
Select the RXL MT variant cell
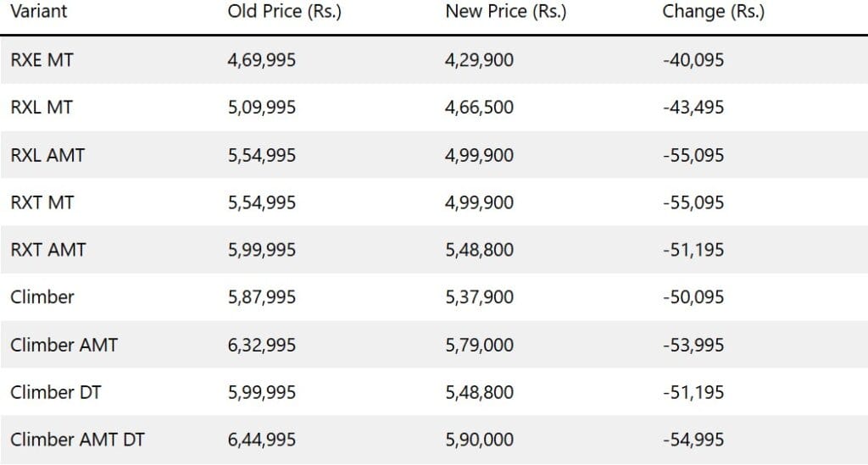pos(42,108)
